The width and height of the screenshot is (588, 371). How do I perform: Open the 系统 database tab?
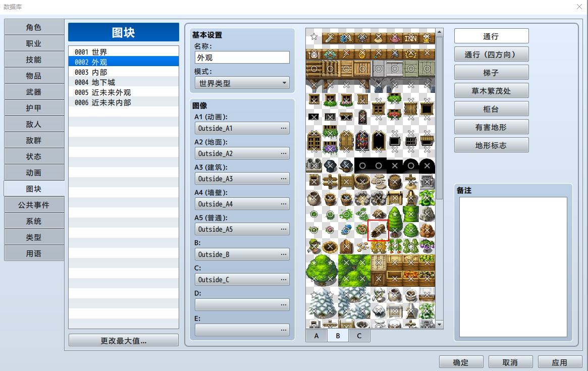pyautogui.click(x=34, y=221)
